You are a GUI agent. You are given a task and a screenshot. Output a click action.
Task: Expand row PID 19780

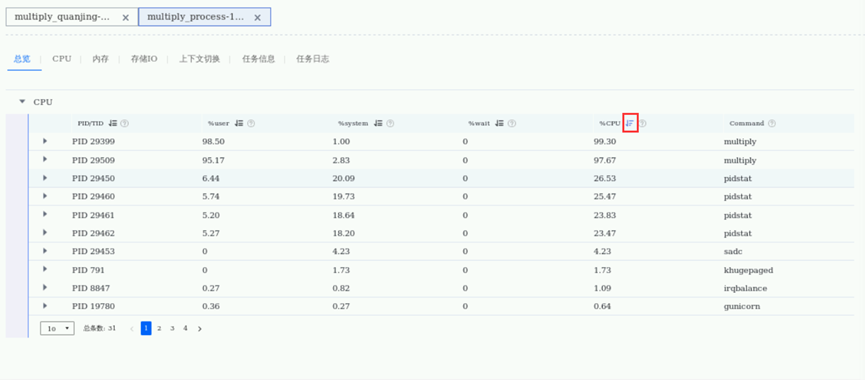(x=45, y=306)
